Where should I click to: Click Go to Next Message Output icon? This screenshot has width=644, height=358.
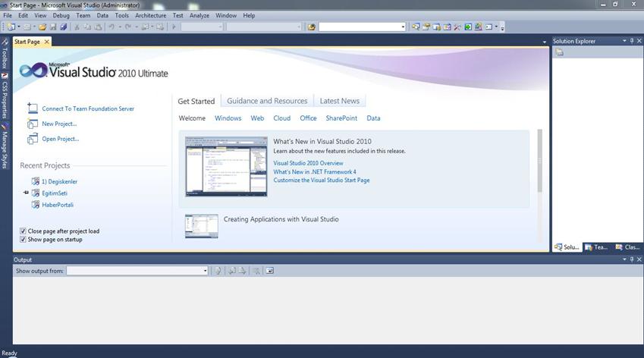(242, 271)
